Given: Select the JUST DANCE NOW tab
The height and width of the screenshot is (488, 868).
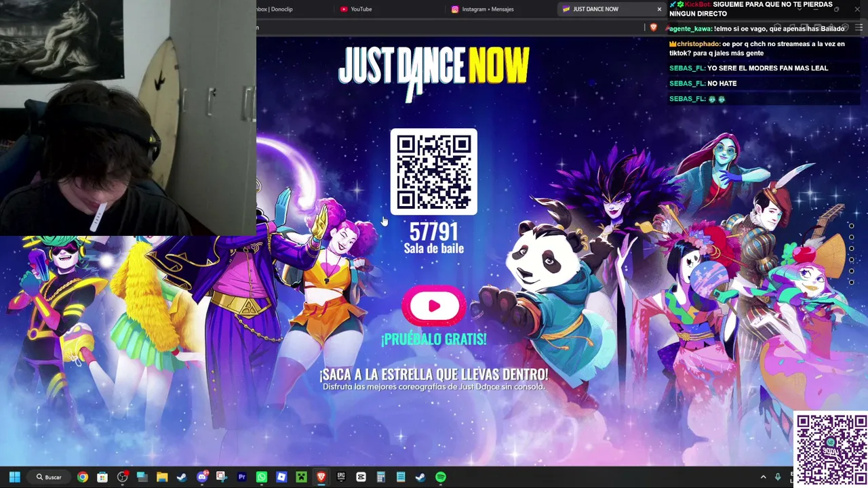Looking at the screenshot, I should (x=612, y=9).
